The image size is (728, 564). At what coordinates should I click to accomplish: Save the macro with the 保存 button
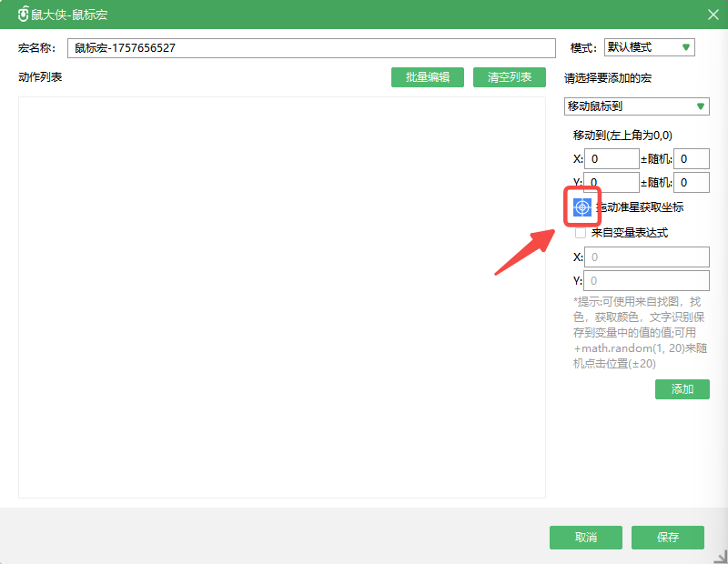pos(667,538)
